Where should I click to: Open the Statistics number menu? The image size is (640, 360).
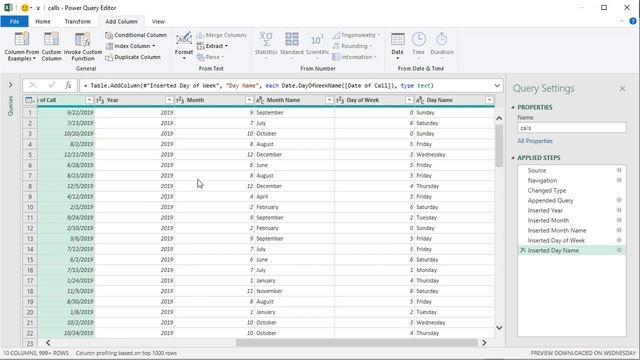pyautogui.click(x=266, y=46)
